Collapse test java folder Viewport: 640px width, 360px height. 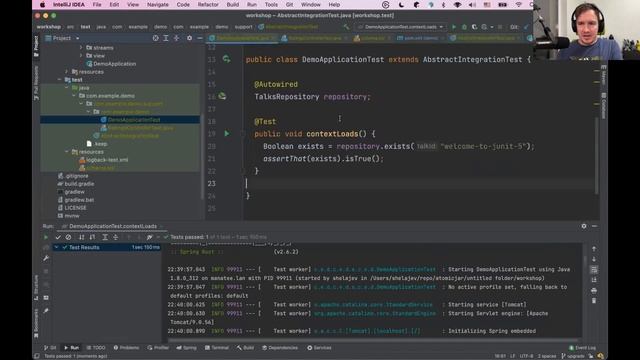(67, 88)
